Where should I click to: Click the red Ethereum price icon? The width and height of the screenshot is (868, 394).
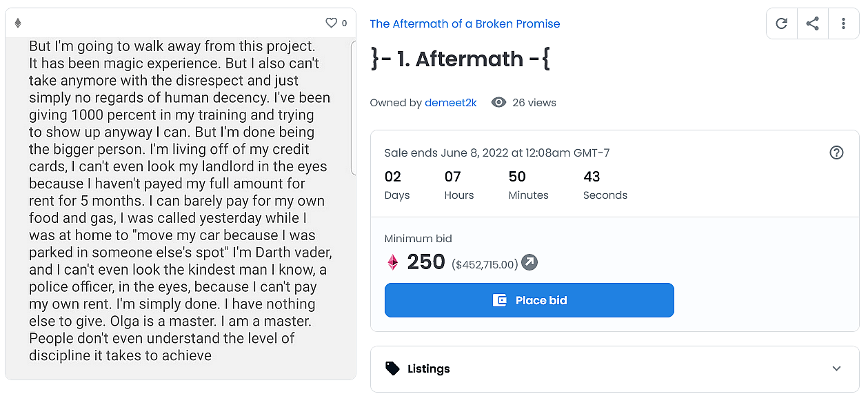(393, 262)
